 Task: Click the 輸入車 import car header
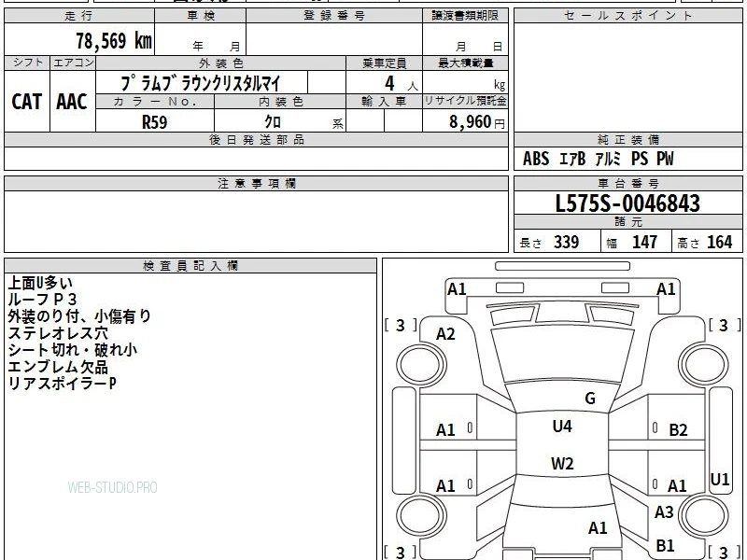tap(384, 102)
